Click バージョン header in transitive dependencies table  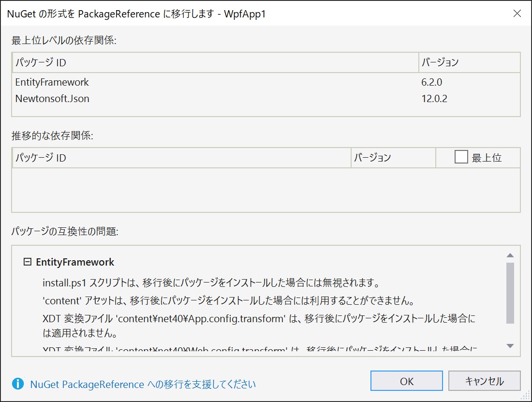coord(393,158)
